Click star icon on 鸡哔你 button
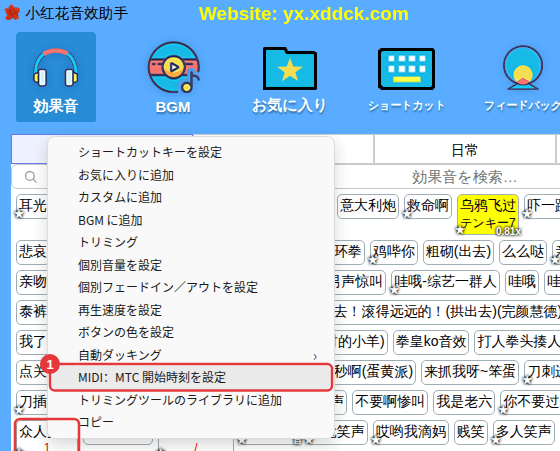The width and height of the screenshot is (560, 451). tap(373, 260)
